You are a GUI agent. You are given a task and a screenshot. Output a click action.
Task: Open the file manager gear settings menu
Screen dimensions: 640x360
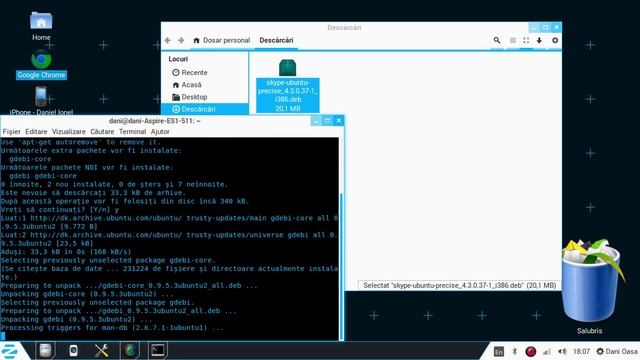coord(555,40)
